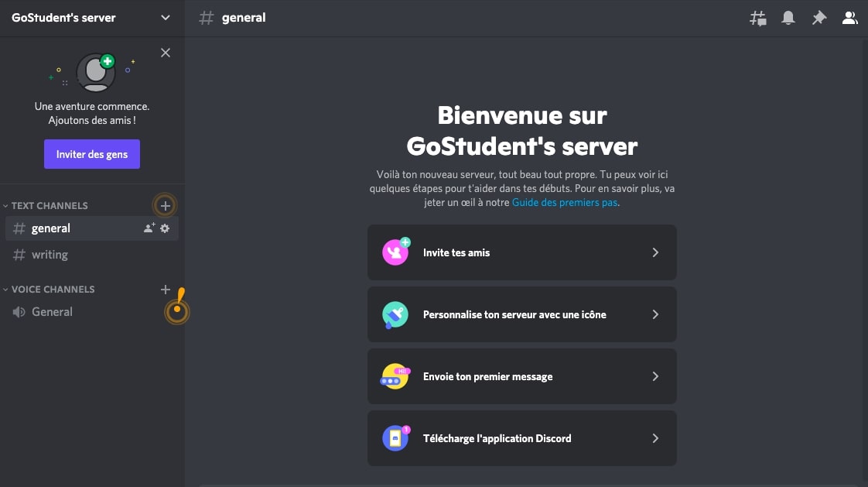Show pinned messages pin icon
Viewport: 868px width, 487px height.
[x=818, y=18]
